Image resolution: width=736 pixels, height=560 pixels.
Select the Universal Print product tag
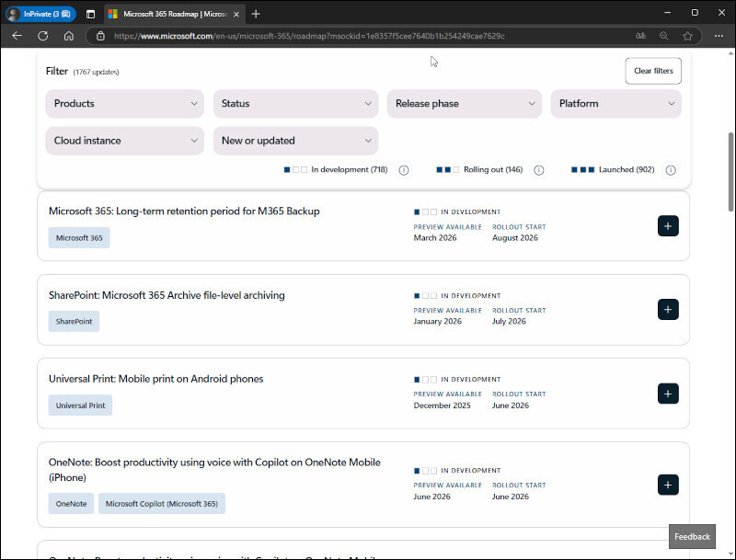click(x=80, y=406)
